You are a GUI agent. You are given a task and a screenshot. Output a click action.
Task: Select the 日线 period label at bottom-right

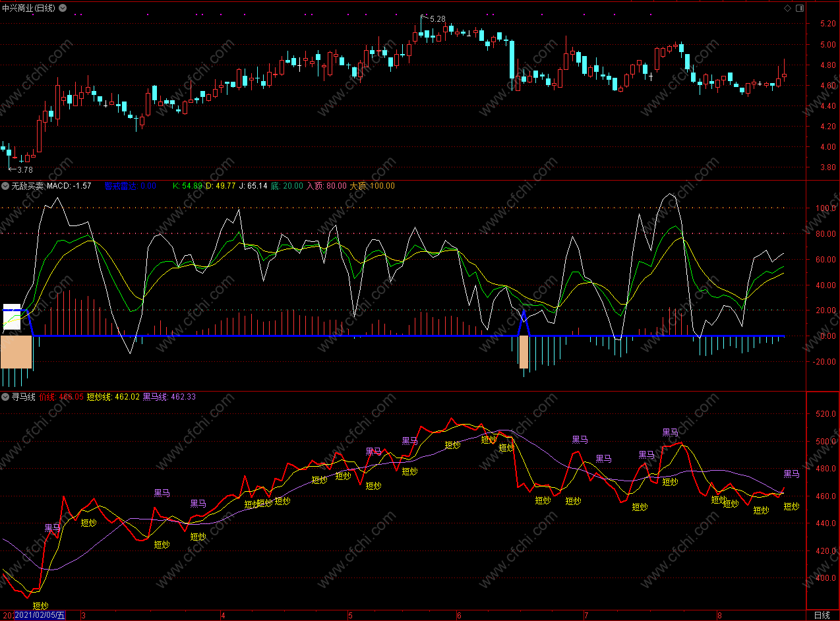pos(822,615)
